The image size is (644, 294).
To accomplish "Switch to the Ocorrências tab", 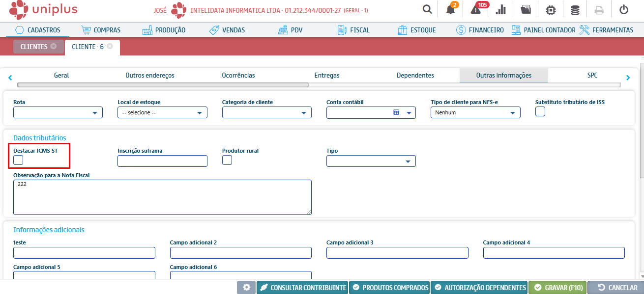I will [238, 76].
